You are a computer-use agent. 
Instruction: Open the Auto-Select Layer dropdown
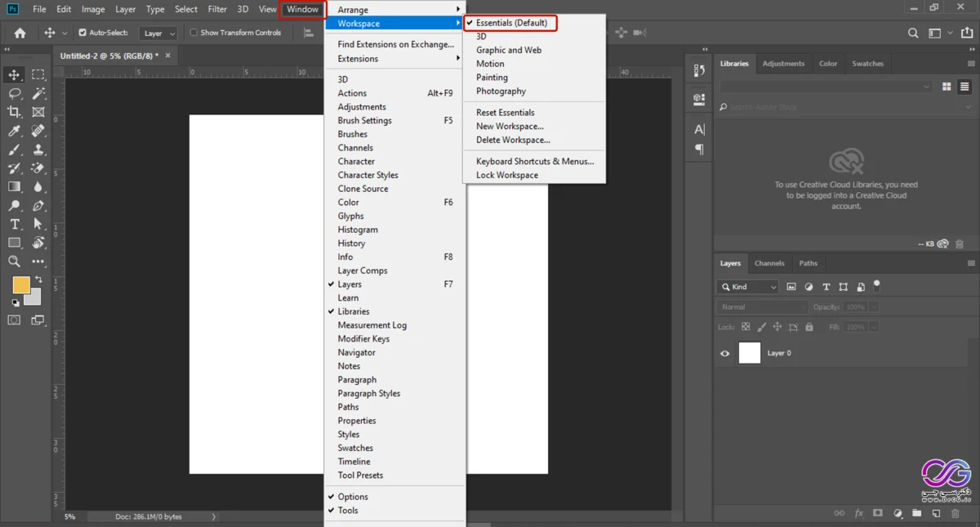click(158, 33)
